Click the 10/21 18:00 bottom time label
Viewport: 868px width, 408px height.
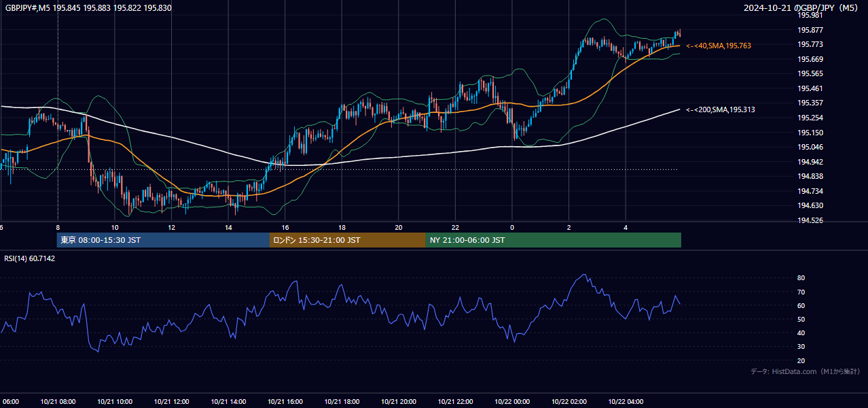[342, 402]
